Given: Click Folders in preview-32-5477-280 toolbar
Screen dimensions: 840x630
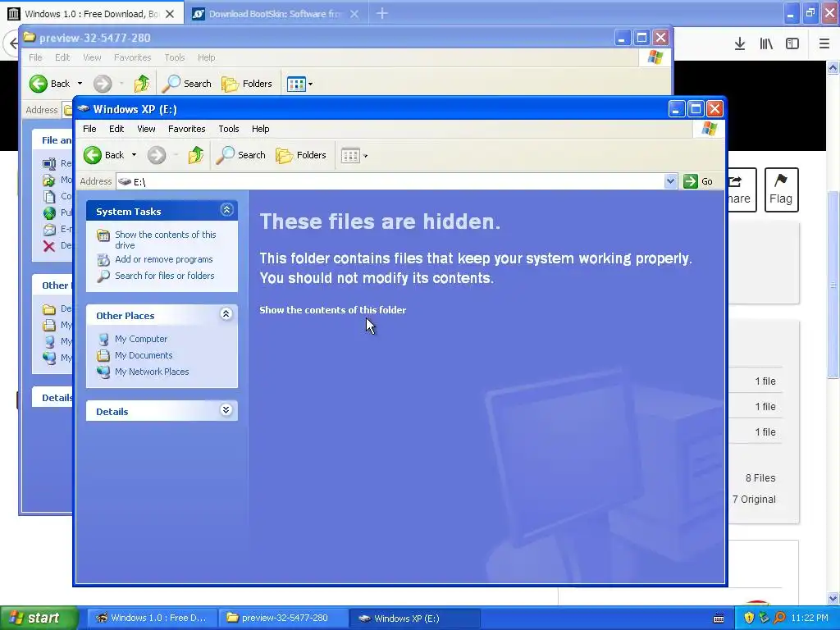Looking at the screenshot, I should (246, 84).
